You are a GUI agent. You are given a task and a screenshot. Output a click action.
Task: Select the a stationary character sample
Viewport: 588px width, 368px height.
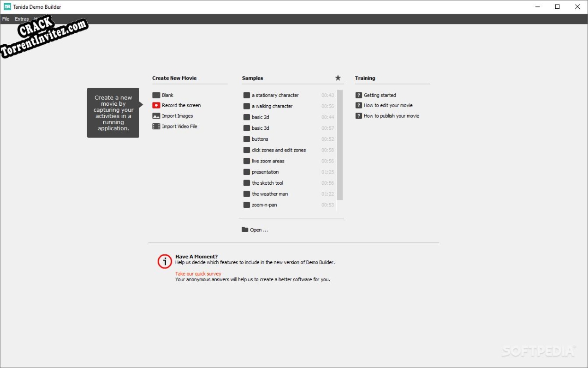tap(275, 95)
